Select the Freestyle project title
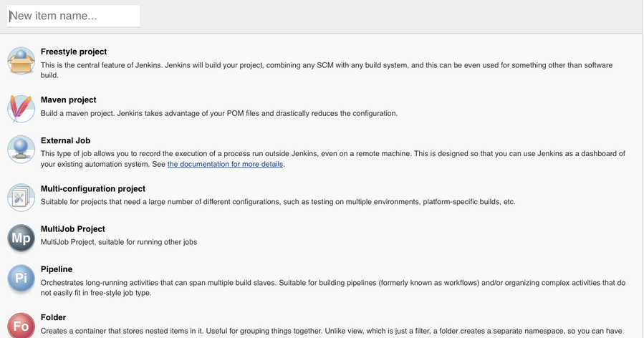The image size is (644, 338). click(x=74, y=52)
